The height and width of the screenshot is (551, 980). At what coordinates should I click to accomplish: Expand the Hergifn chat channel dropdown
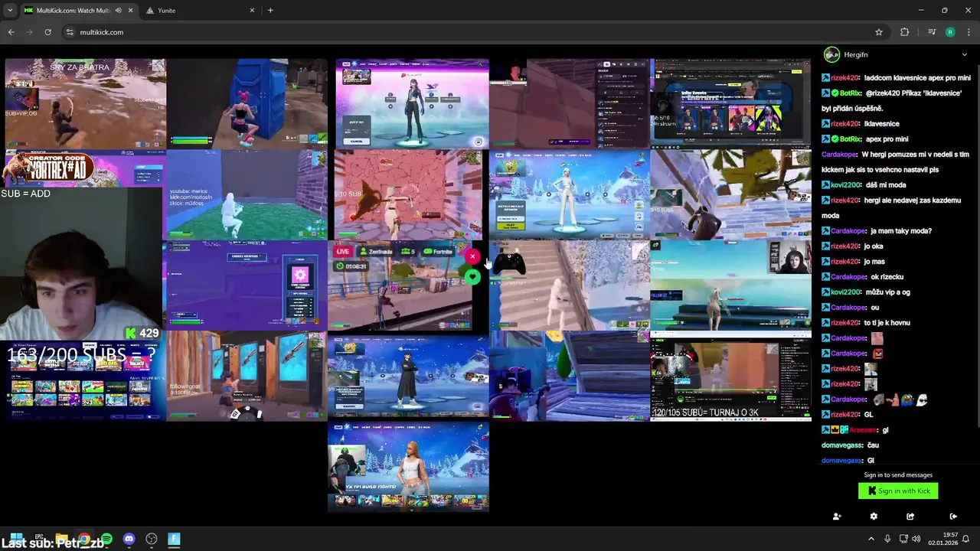(964, 55)
